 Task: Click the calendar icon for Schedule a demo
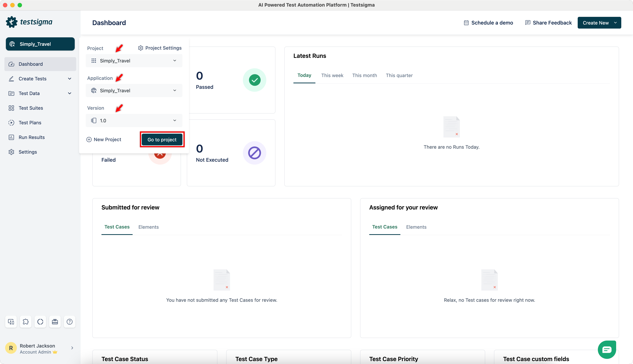tap(466, 23)
